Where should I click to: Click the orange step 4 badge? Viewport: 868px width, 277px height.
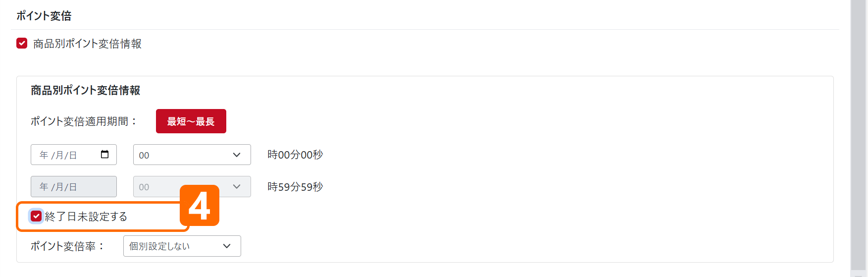200,206
